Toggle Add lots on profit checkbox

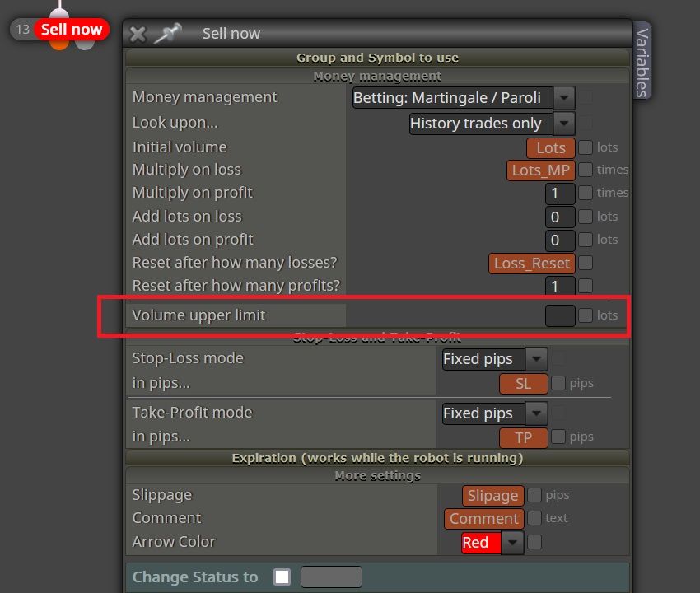tap(586, 240)
